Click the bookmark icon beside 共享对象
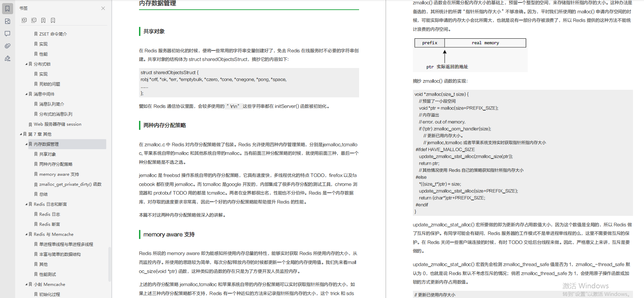Viewport: 644px width, 298px height. tap(36, 154)
